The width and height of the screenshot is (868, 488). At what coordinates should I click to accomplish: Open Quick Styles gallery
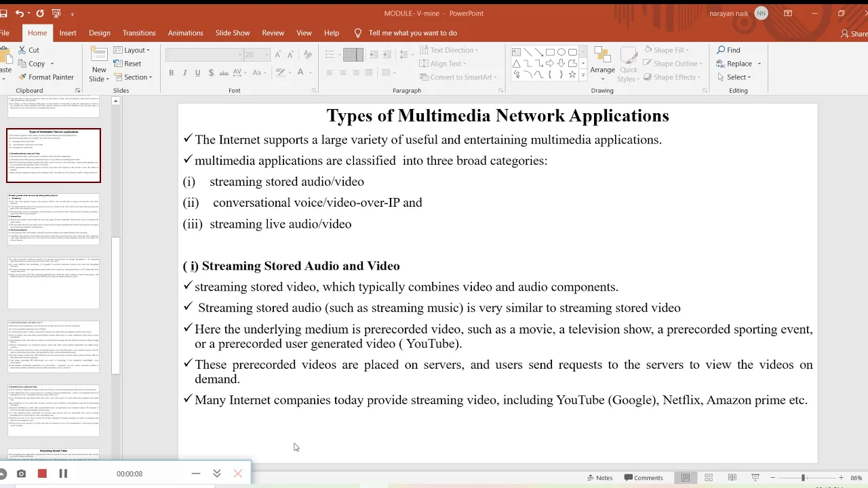[629, 64]
